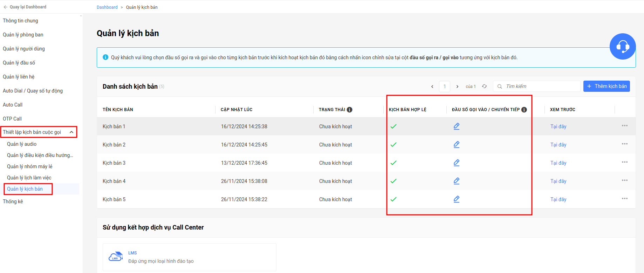Select Quản lý nhóm máy lẻ submenu
Screen dimensions: 644x273
tap(30, 166)
